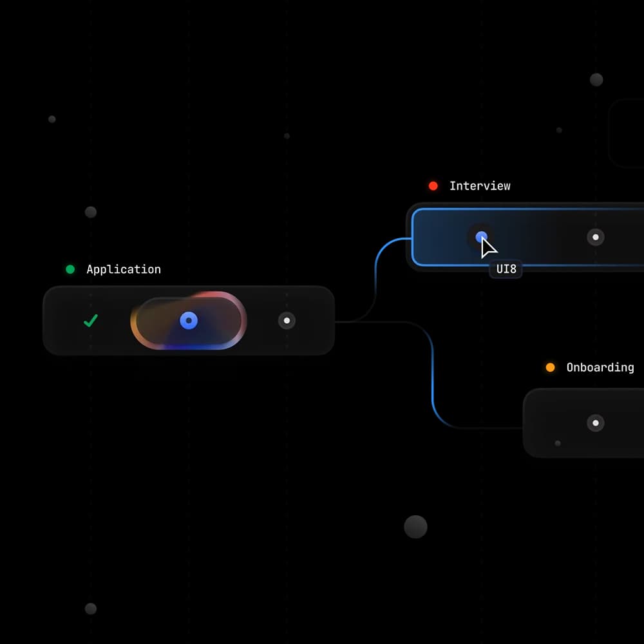Click the green checkmark in the Application node
The image size is (644, 644).
pos(91,321)
